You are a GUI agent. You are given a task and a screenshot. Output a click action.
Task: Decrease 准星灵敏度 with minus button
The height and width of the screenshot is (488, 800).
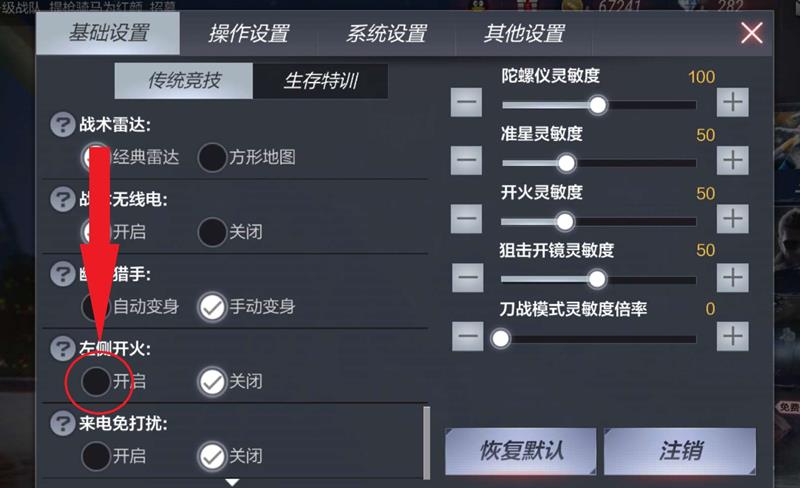coord(466,159)
